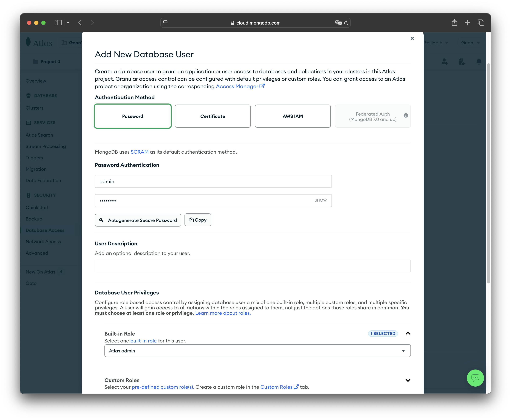Open the SCRAM documentation link
Image resolution: width=511 pixels, height=420 pixels.
(x=139, y=152)
